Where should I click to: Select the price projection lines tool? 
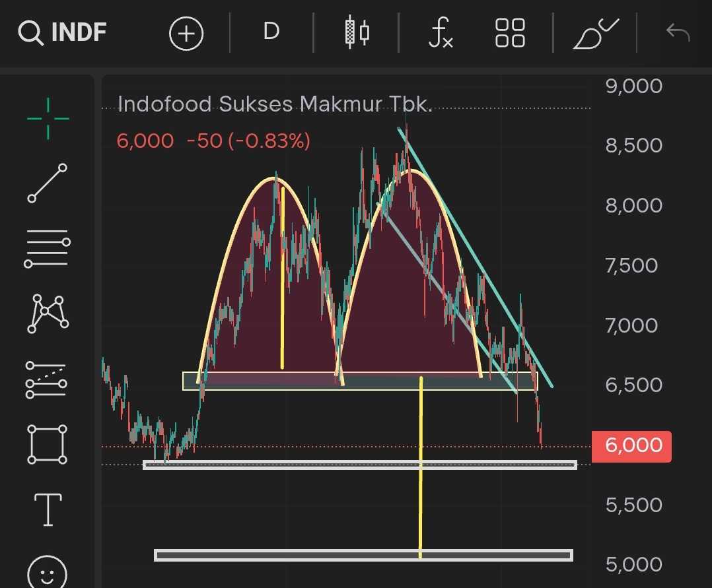(47, 379)
